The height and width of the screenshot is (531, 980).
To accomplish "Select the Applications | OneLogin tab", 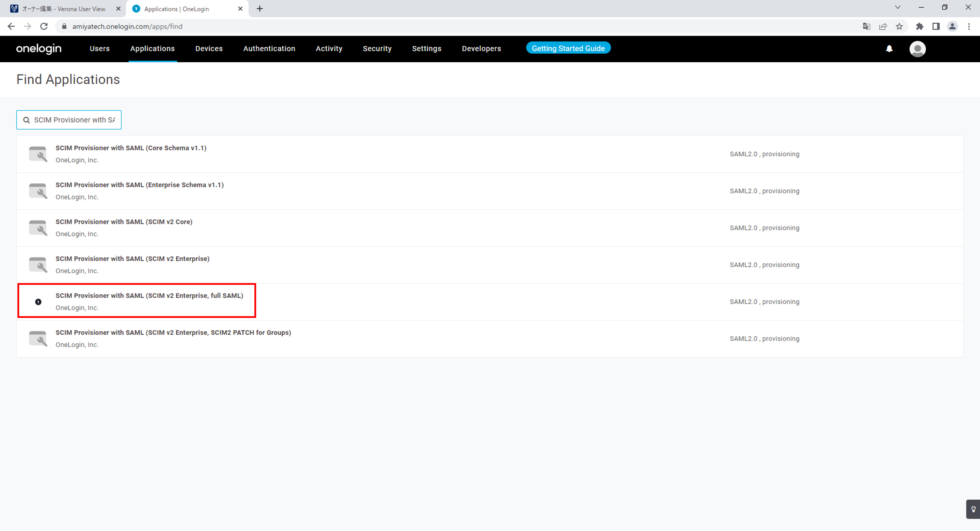I will [x=186, y=9].
